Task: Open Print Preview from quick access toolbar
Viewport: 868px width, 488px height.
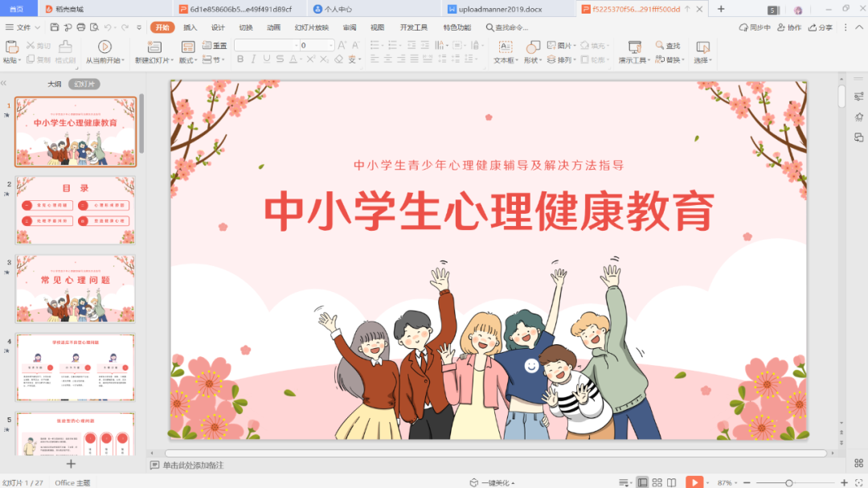Action: pyautogui.click(x=94, y=27)
